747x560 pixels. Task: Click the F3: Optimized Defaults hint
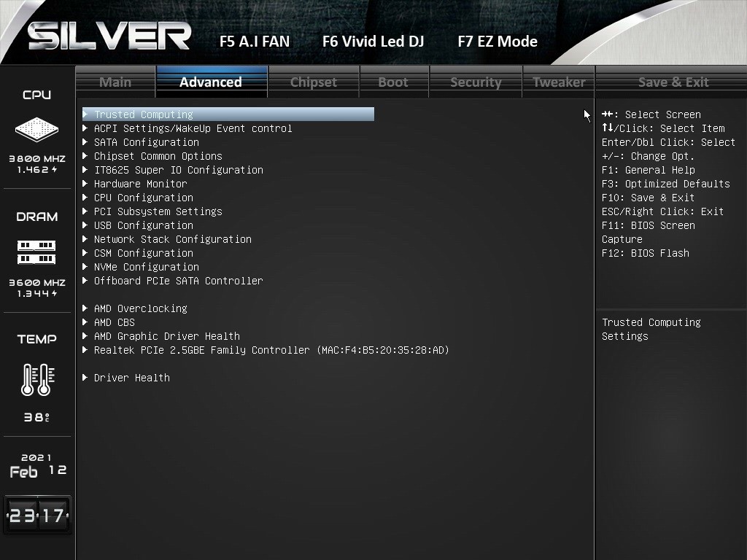tap(665, 184)
